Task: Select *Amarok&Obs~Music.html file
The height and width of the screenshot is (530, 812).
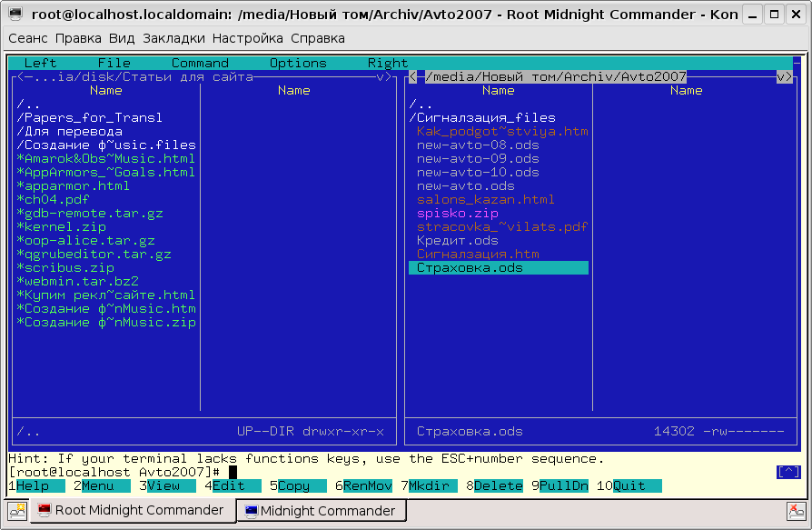Action: (105, 158)
